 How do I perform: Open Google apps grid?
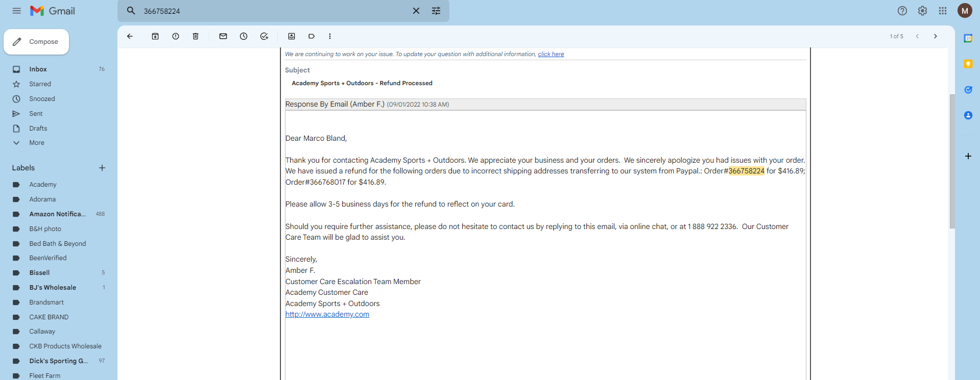(x=943, y=11)
